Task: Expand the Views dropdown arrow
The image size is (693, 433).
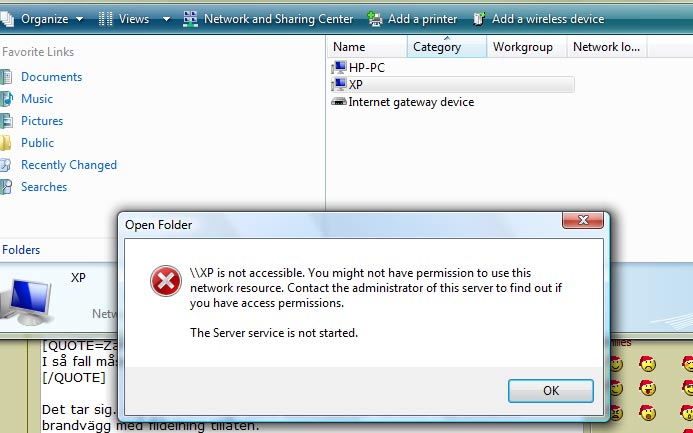Action: coord(167,19)
